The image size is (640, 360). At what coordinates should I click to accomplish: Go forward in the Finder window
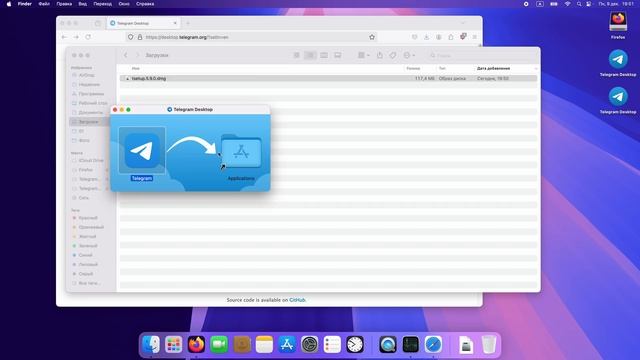pos(137,55)
